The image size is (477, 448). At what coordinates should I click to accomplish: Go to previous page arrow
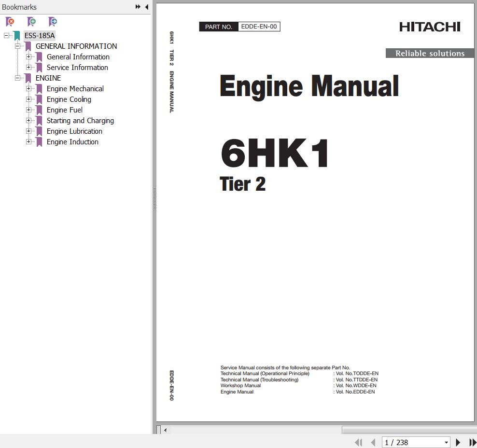pos(373,442)
